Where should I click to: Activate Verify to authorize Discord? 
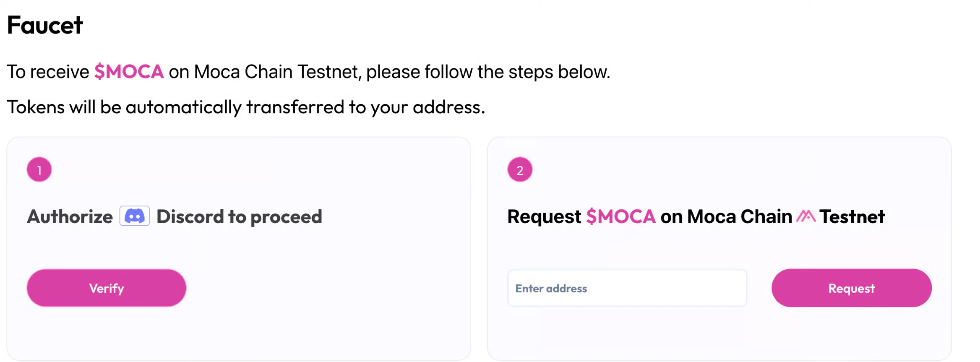click(106, 288)
